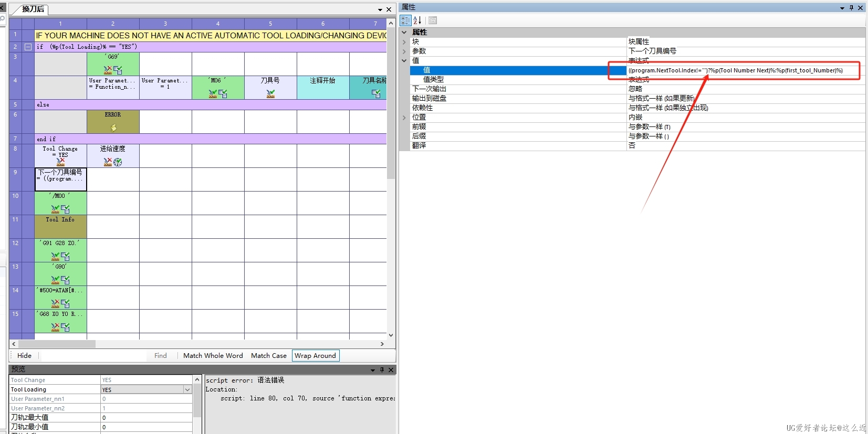The width and height of the screenshot is (868, 434).
Task: Click the #500=ATAN block's format icon
Action: [x=65, y=303]
